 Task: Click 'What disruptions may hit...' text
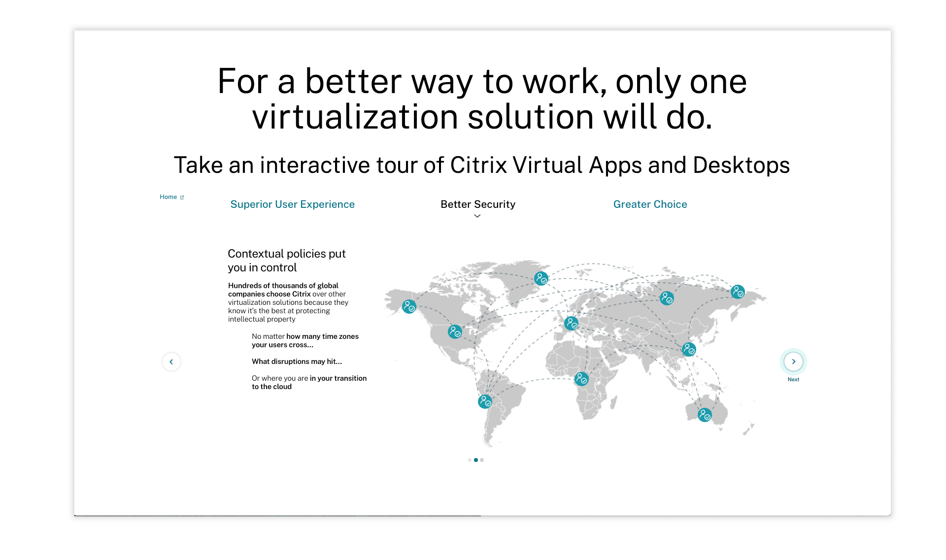tap(297, 362)
